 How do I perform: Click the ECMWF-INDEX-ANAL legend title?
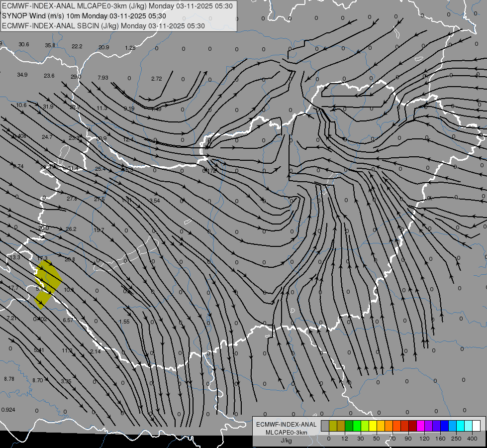pos(287,425)
